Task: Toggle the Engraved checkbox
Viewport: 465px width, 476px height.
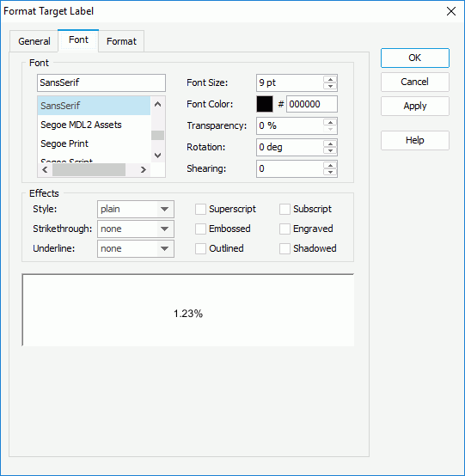Action: [285, 229]
